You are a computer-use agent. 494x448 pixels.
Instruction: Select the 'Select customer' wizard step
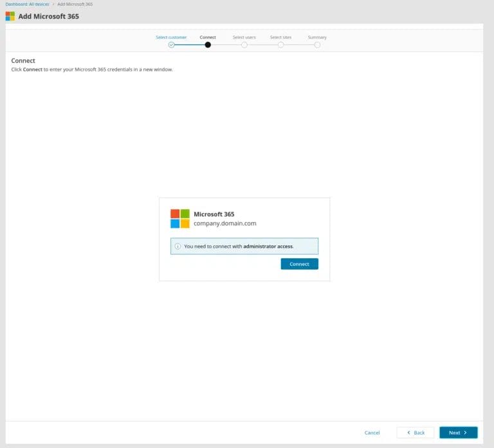(x=171, y=37)
